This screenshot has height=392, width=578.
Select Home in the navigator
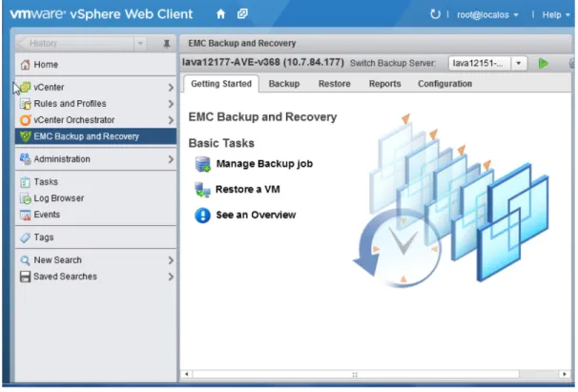[95, 65]
